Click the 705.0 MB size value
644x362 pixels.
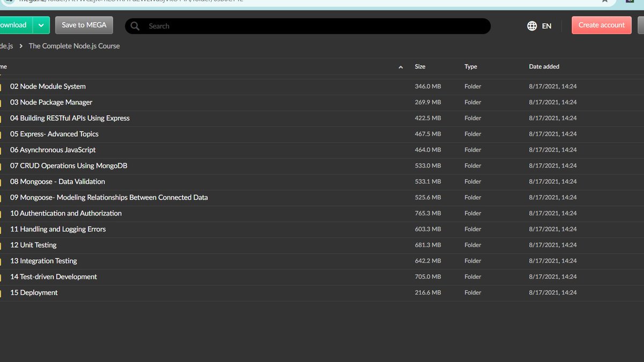point(428,277)
